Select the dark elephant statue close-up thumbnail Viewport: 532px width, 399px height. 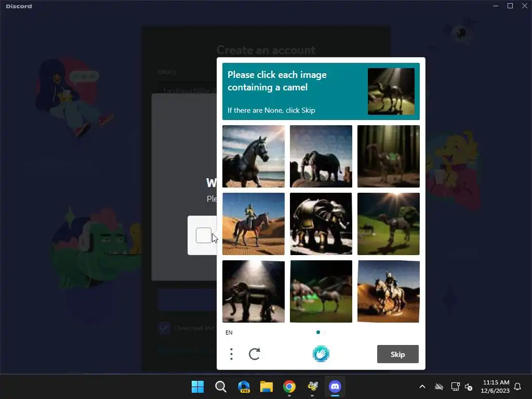click(321, 224)
